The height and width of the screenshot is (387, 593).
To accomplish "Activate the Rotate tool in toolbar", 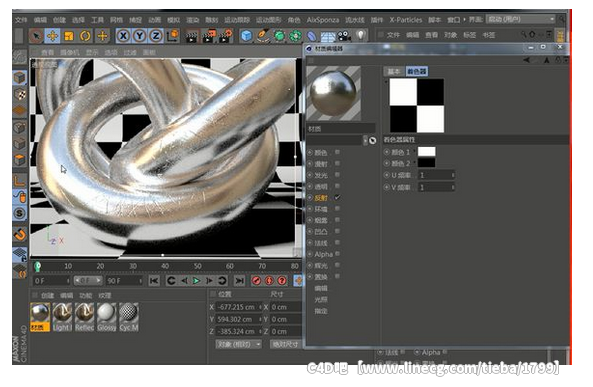I will (x=85, y=36).
